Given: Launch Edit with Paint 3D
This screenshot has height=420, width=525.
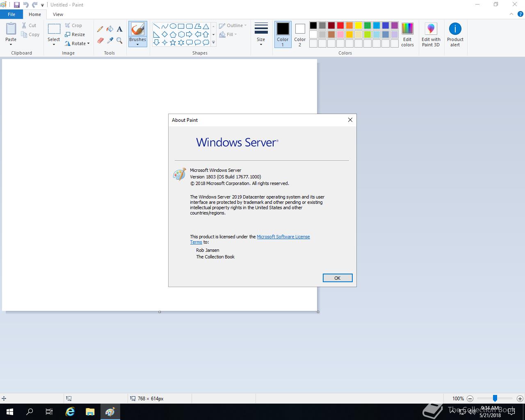Looking at the screenshot, I should pyautogui.click(x=431, y=34).
